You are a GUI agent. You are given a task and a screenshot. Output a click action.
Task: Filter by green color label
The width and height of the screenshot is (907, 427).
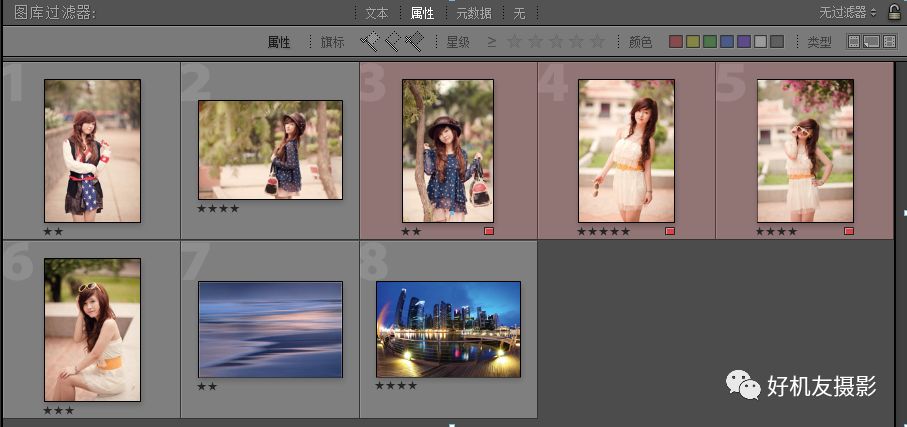coord(710,42)
